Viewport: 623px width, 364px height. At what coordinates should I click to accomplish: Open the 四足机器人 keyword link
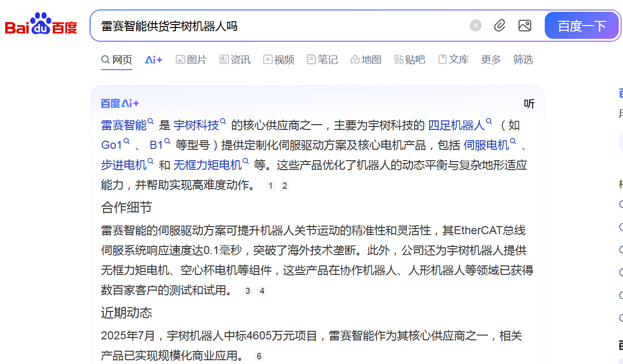[457, 125]
